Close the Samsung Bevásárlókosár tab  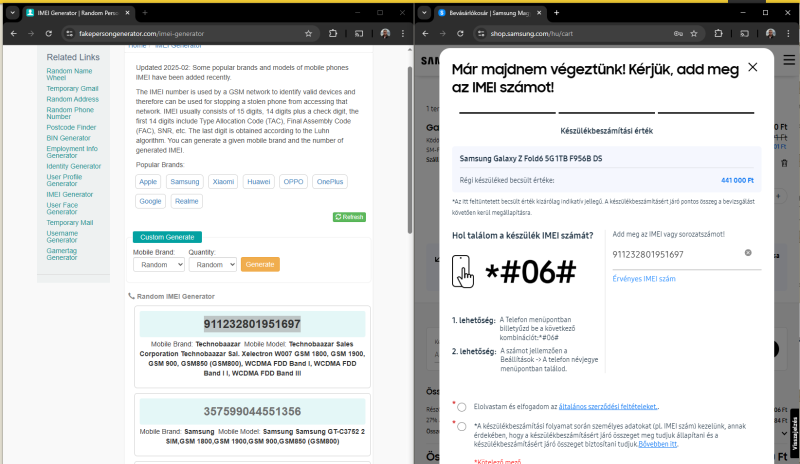coord(539,13)
